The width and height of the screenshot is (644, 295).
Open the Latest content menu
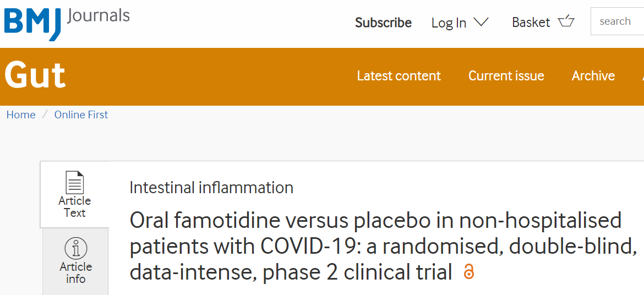click(399, 75)
